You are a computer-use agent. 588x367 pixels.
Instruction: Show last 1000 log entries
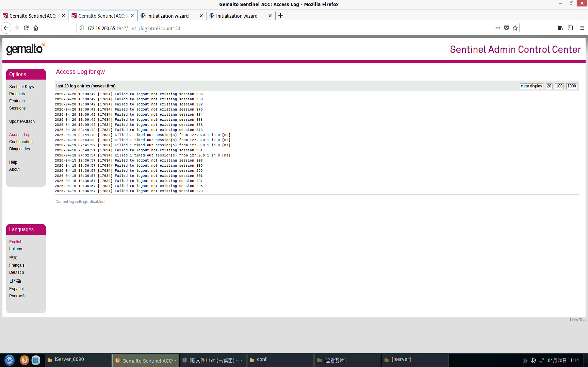571,86
